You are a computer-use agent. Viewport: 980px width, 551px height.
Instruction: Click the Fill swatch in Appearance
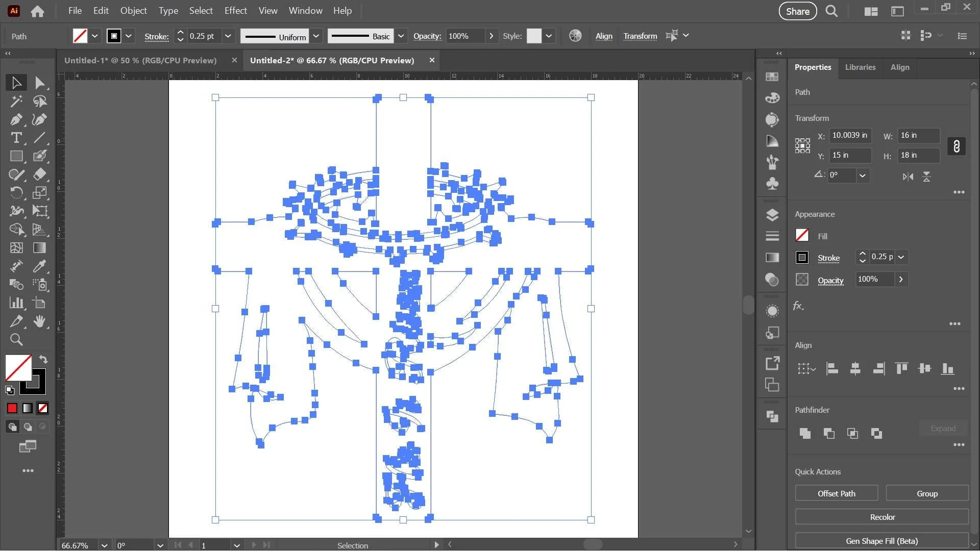[x=802, y=235]
